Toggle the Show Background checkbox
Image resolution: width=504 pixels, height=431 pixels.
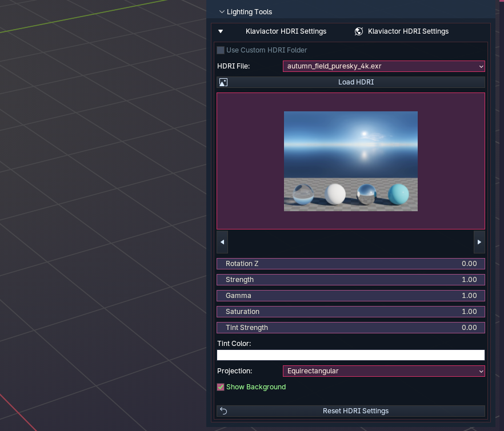pyautogui.click(x=221, y=387)
